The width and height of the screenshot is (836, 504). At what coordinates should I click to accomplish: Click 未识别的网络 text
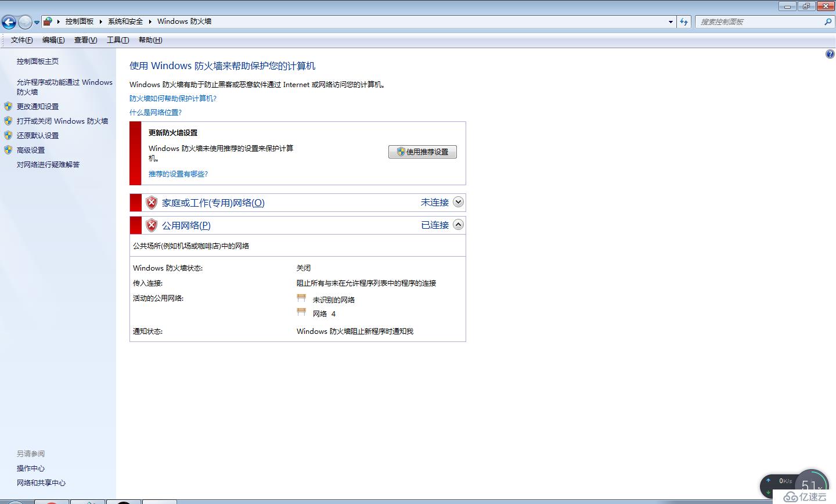pyautogui.click(x=334, y=300)
